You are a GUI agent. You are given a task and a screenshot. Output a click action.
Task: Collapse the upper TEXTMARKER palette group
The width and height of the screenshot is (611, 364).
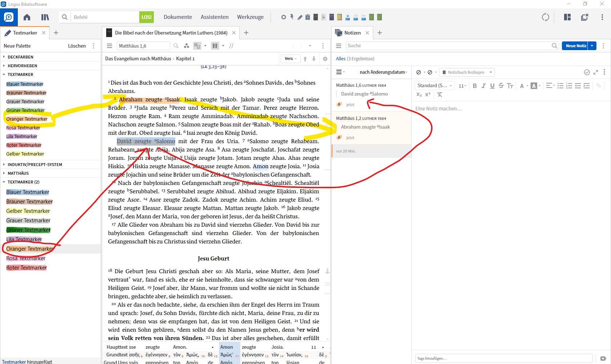pos(20,74)
